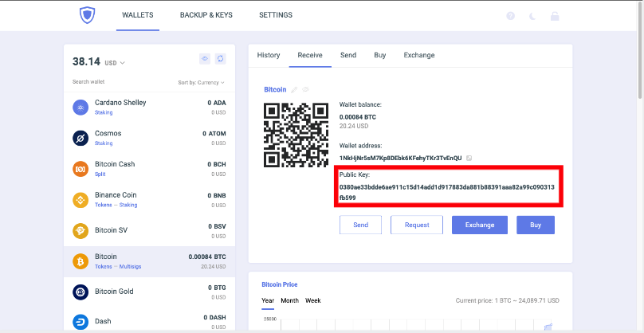Screen dimensions: 644x333
Task: Click the Bitcoin Multisigs link
Action: tap(130, 267)
